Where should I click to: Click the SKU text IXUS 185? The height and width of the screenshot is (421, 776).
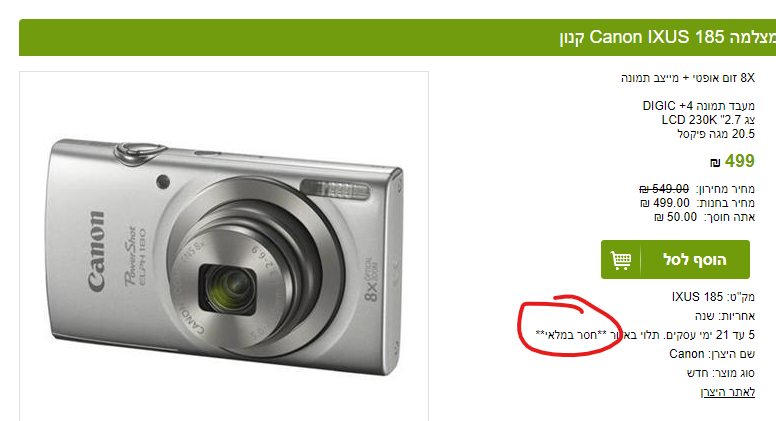click(x=697, y=297)
